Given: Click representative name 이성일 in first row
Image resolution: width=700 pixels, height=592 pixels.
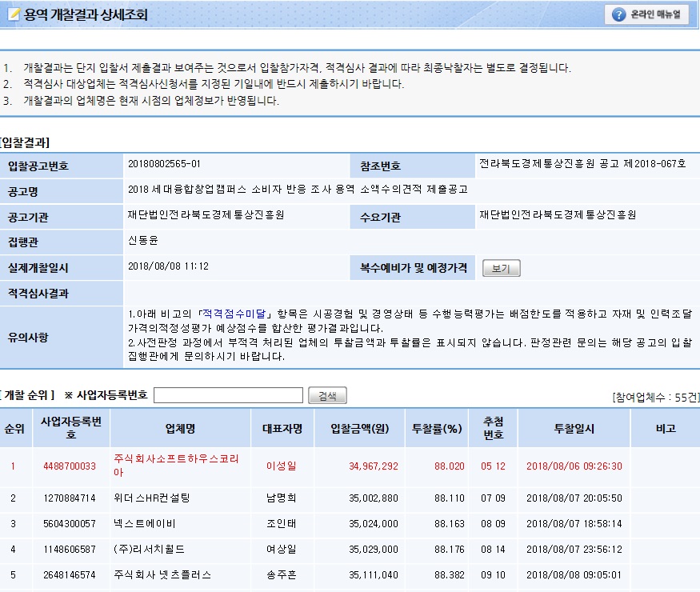Looking at the screenshot, I should coord(281,466).
